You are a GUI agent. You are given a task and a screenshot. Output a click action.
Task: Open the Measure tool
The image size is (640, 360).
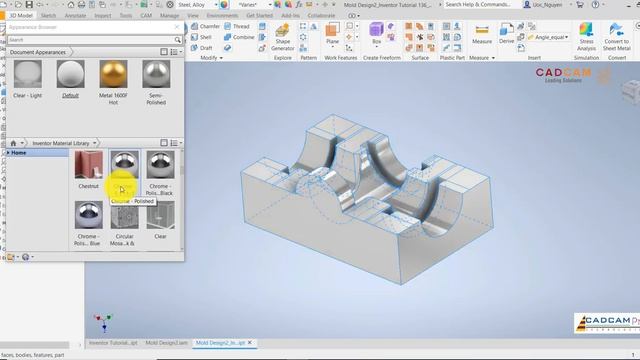[x=482, y=34]
